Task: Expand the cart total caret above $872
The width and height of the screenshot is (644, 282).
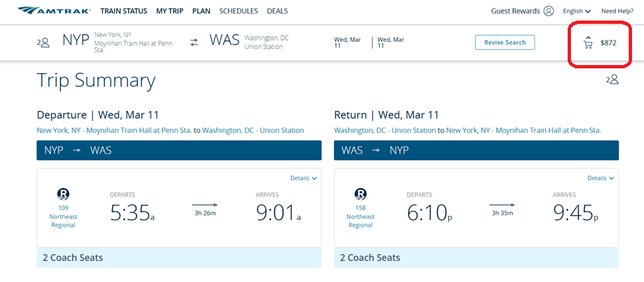Action: coord(588,37)
